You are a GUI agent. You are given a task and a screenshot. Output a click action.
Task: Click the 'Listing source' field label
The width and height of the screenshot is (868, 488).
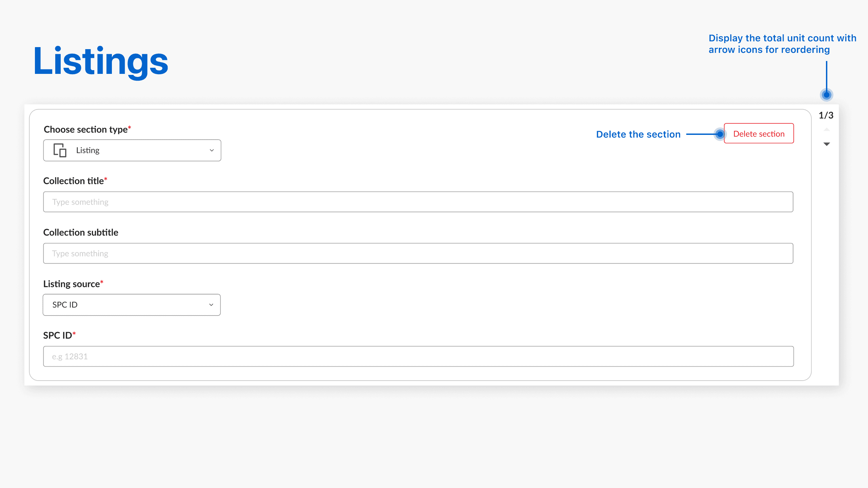pos(71,284)
